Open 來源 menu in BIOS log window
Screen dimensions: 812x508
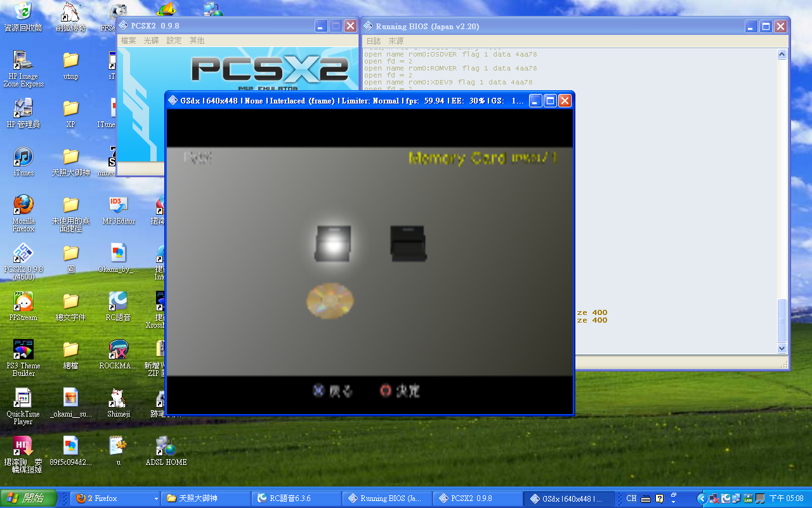(396, 41)
